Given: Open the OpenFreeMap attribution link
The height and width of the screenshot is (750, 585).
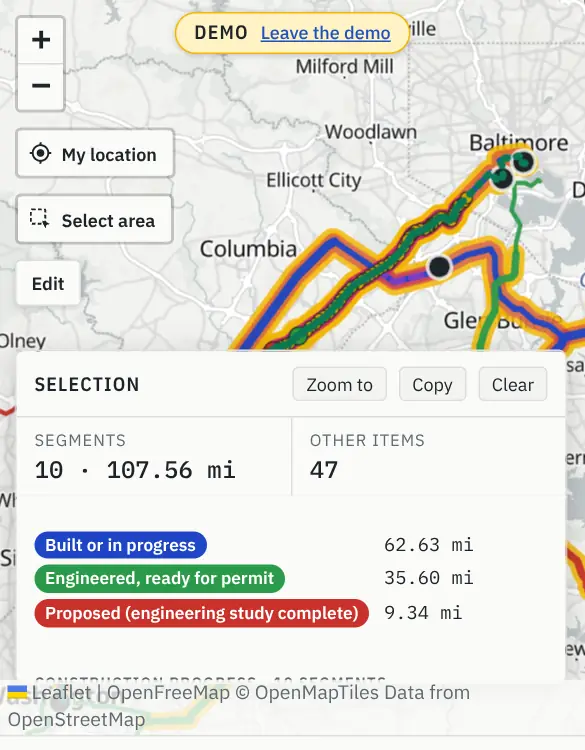Looking at the screenshot, I should 168,693.
